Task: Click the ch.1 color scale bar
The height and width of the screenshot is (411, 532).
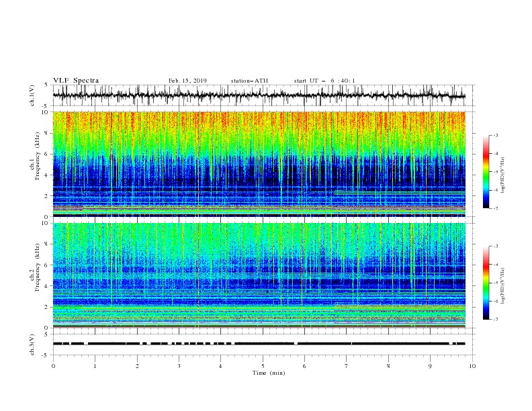Action: (486, 172)
